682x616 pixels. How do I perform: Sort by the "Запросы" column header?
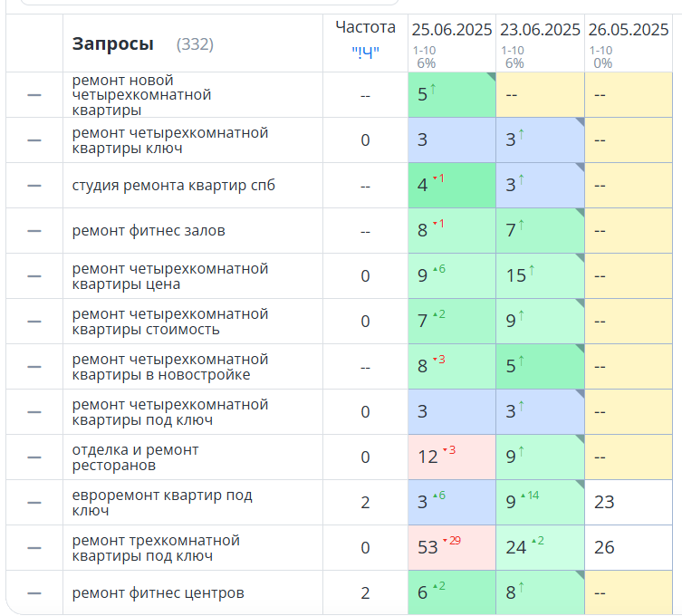tap(113, 43)
